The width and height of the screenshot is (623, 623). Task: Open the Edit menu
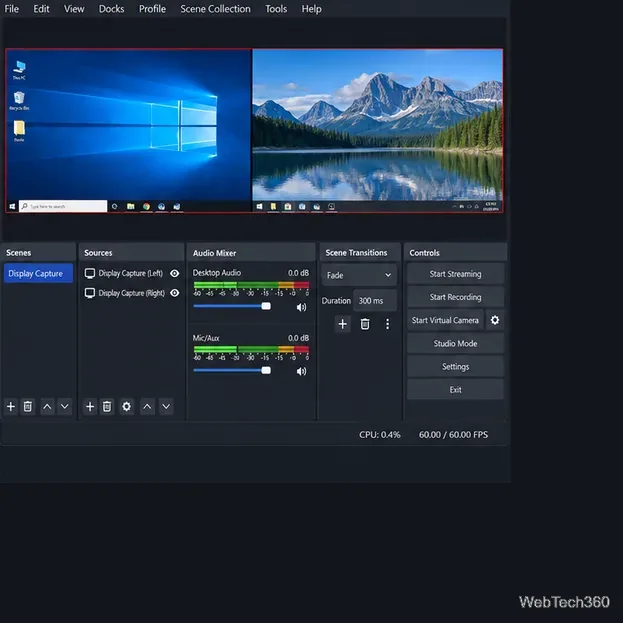[41, 9]
